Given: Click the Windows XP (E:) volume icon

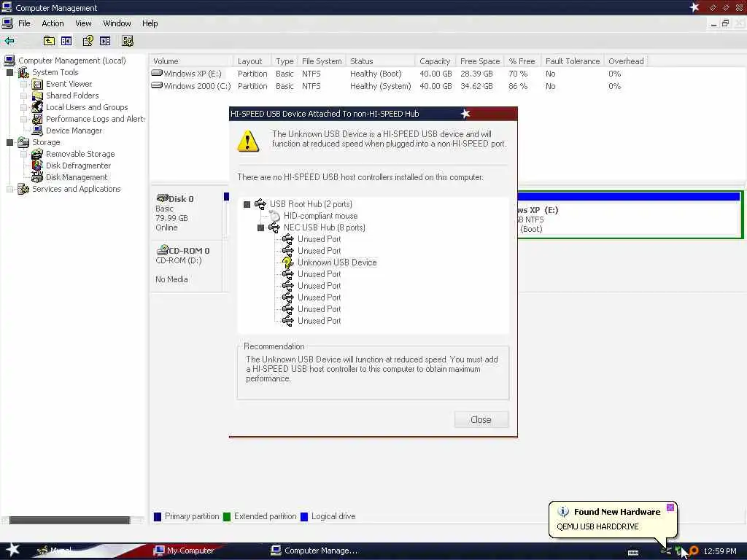Looking at the screenshot, I should point(157,74).
